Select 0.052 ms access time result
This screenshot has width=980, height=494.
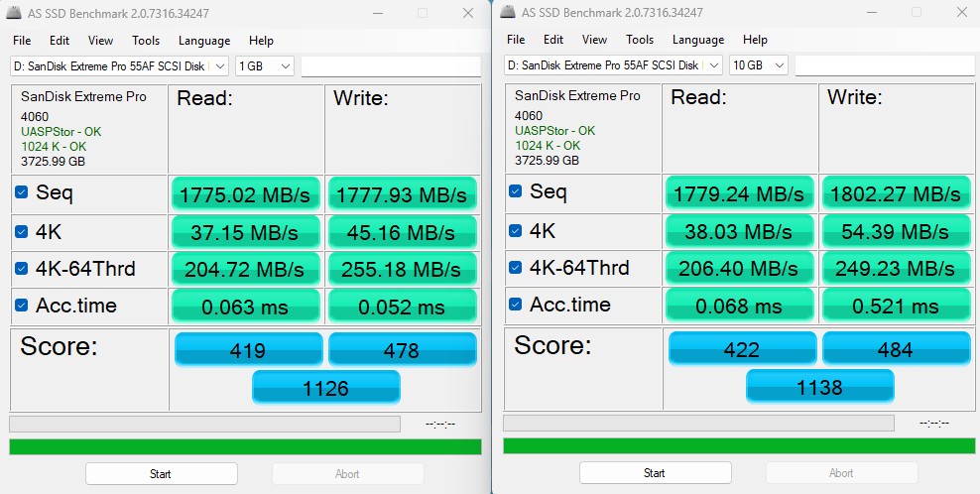(x=402, y=306)
